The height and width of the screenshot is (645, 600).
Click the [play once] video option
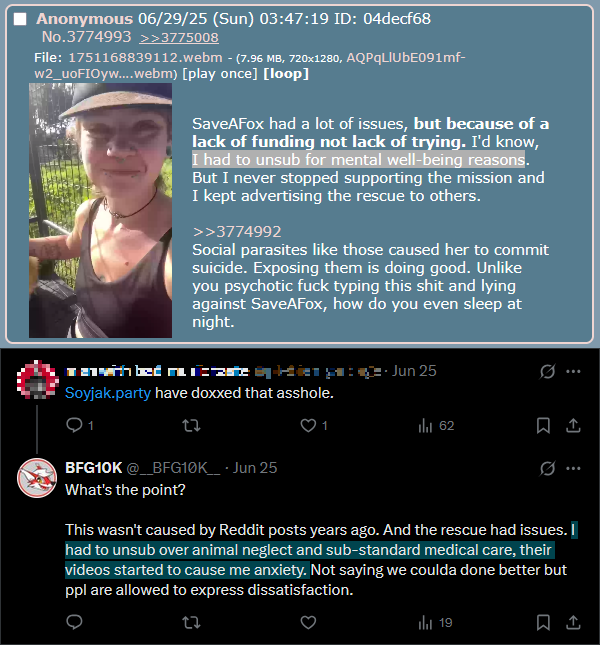pos(220,74)
